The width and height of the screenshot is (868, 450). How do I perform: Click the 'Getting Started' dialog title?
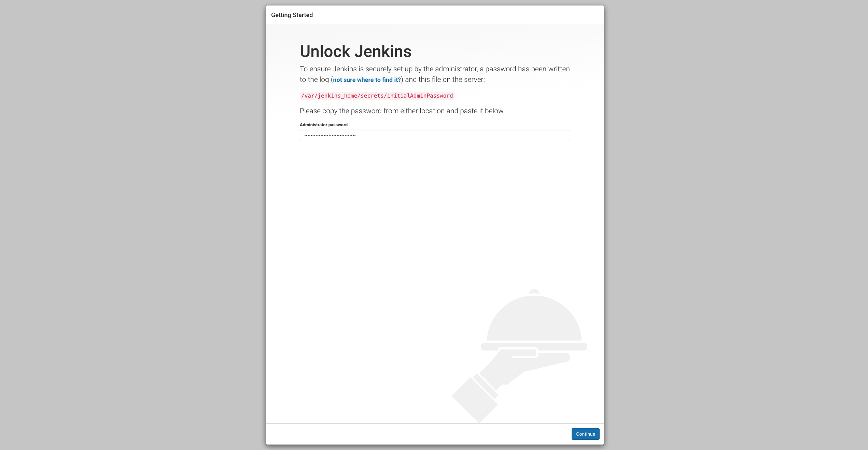292,15
